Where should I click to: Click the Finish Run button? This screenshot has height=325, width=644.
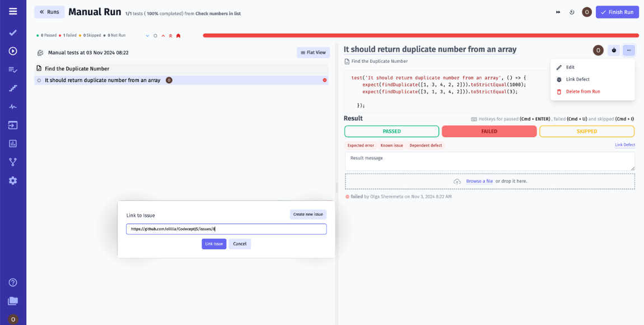617,11
